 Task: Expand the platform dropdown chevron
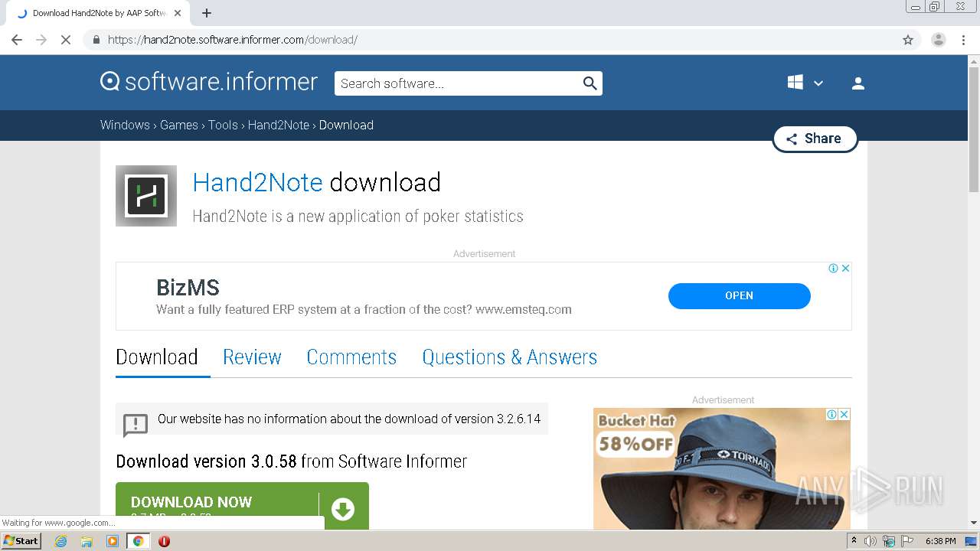coord(818,83)
